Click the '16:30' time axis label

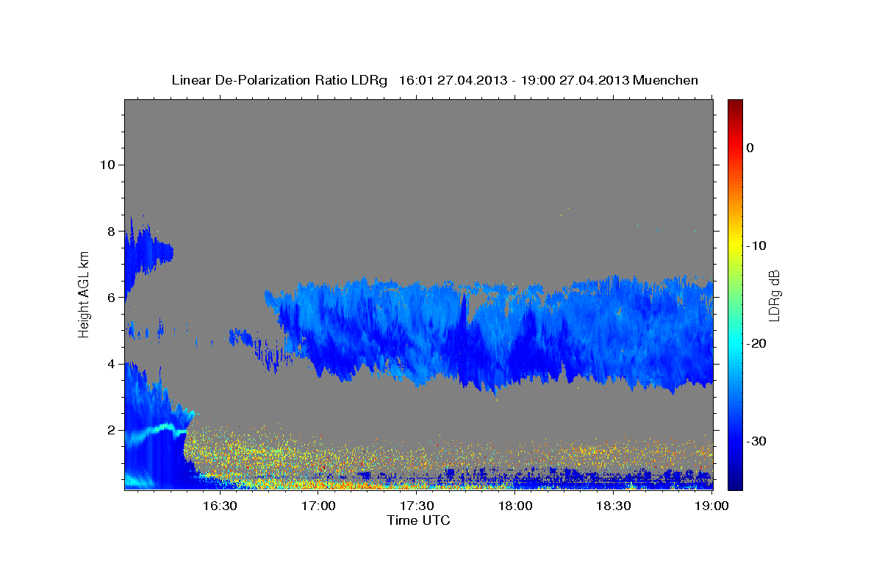(x=220, y=506)
